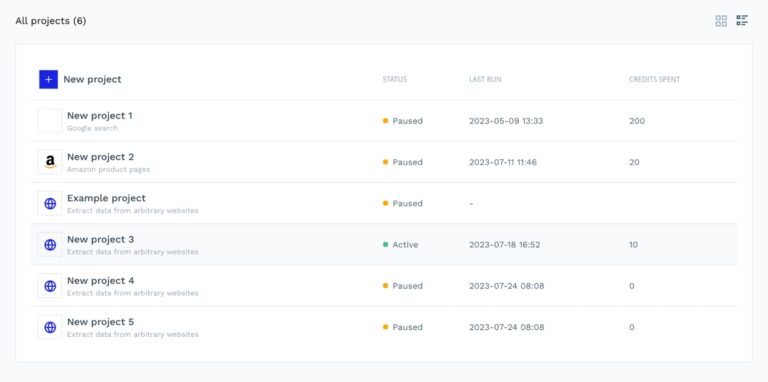Click the globe icon of New project 4
The width and height of the screenshot is (768, 382).
tap(50, 286)
